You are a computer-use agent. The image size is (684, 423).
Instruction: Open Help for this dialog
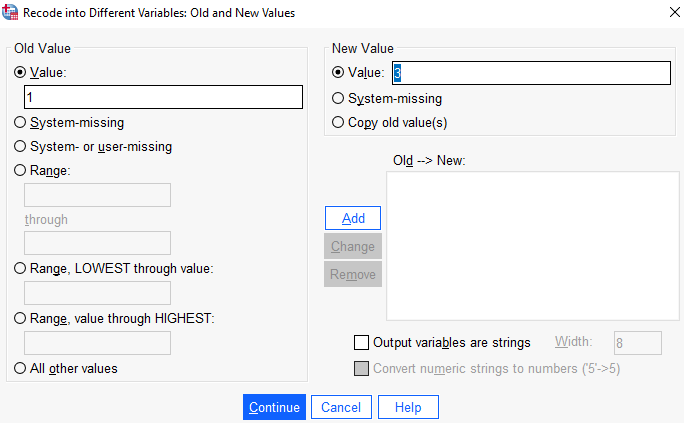point(408,407)
